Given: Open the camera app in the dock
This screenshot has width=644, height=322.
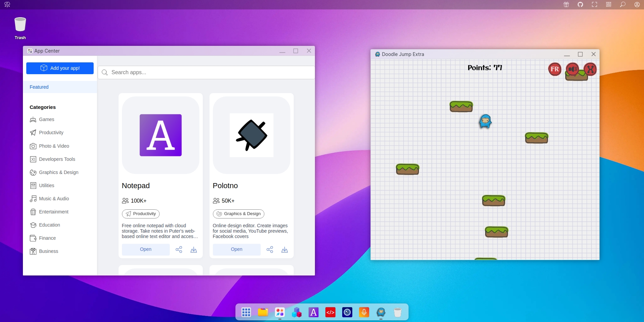Looking at the screenshot, I should point(347,312).
